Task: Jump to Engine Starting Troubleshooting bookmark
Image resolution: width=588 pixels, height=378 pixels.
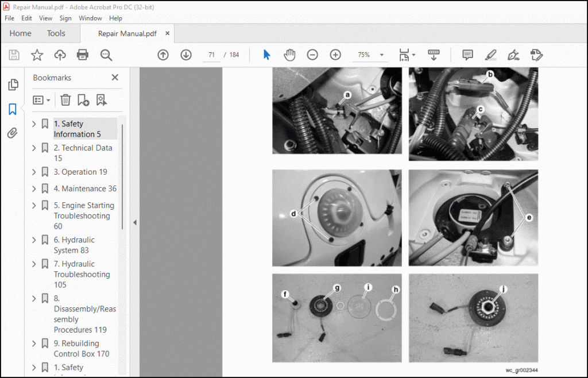Action: (84, 215)
